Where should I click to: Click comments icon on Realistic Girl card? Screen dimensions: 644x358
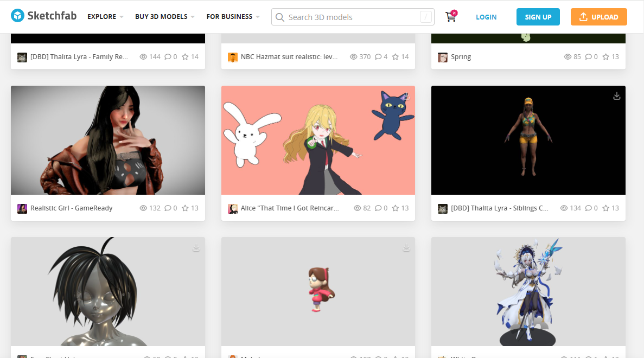(168, 208)
